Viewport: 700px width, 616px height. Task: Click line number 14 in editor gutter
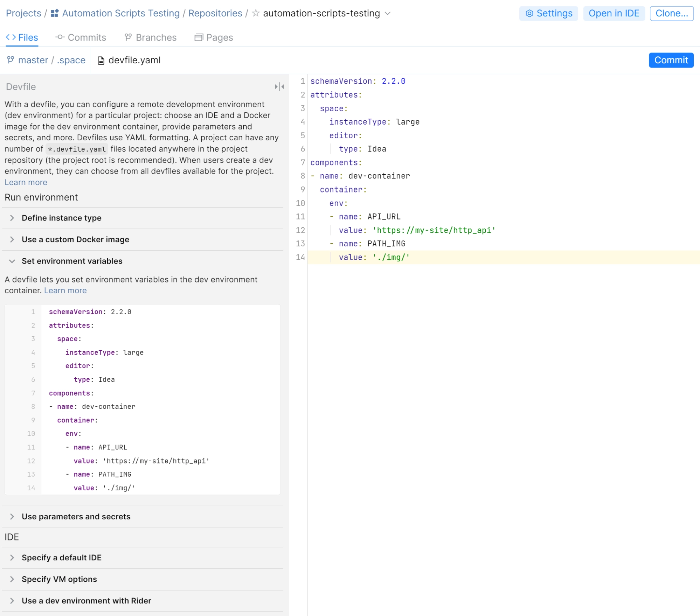pos(300,258)
